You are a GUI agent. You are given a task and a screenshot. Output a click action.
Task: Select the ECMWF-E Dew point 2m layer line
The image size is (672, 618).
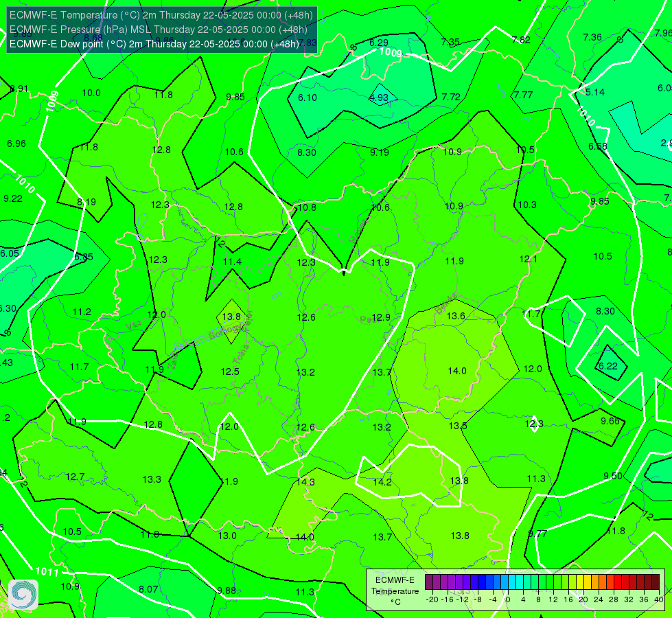[x=154, y=44]
